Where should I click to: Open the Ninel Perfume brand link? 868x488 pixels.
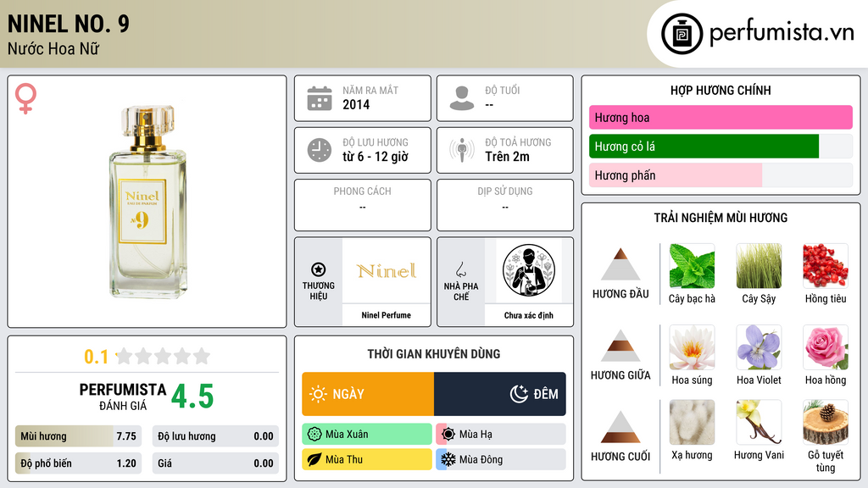pos(387,315)
